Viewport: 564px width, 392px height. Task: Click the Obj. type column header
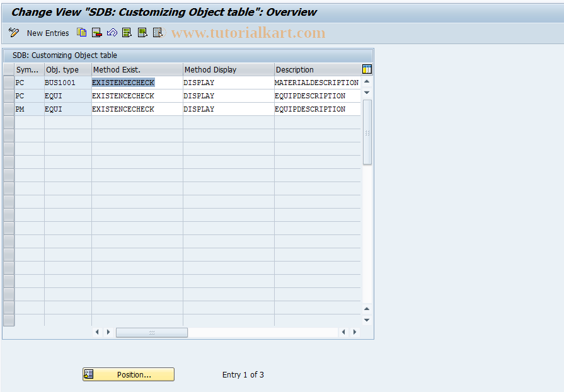click(x=68, y=69)
